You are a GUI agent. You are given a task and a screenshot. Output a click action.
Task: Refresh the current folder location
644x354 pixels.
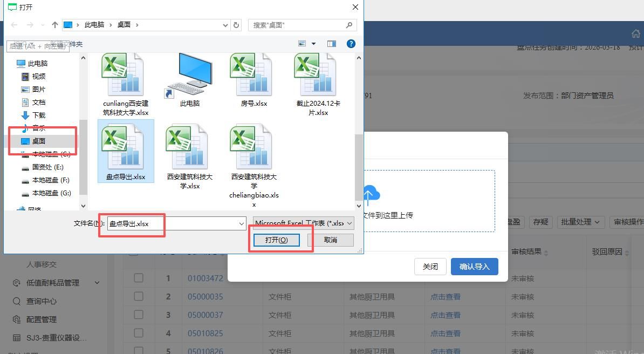click(236, 25)
